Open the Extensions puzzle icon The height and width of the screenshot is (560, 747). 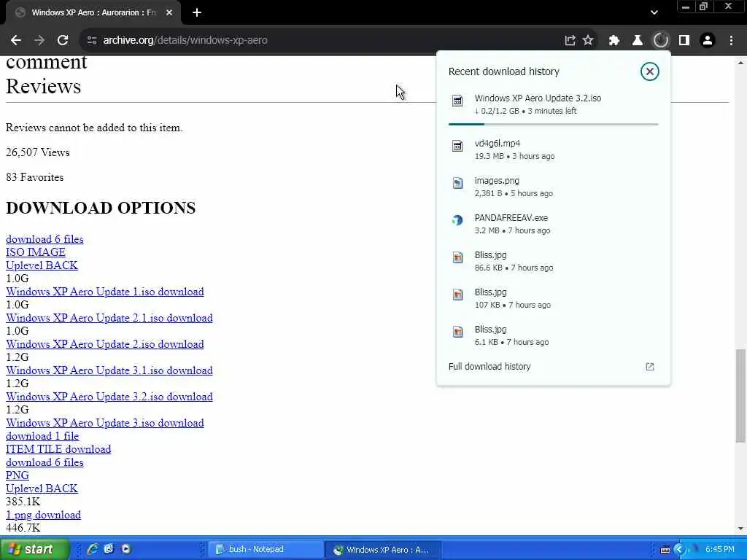click(614, 41)
